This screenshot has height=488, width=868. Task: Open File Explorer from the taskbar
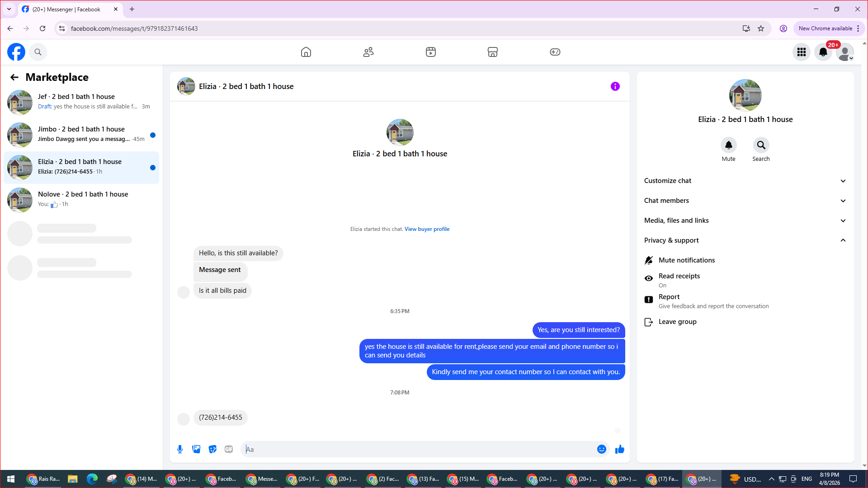click(72, 479)
